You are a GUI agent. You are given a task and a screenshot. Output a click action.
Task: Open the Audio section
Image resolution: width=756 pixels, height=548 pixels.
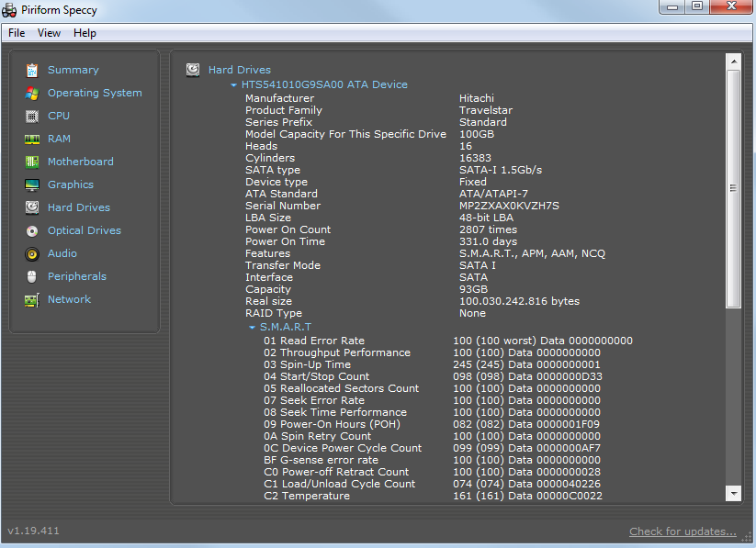[62, 253]
